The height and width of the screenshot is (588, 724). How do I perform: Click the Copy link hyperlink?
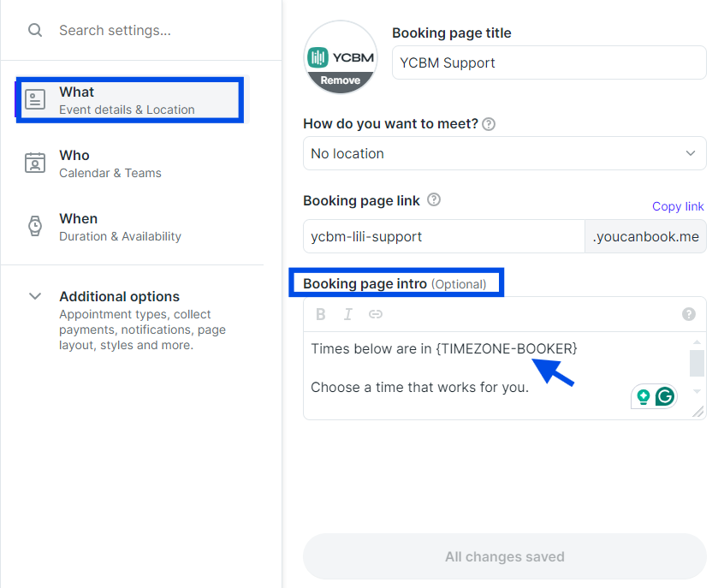click(x=678, y=206)
